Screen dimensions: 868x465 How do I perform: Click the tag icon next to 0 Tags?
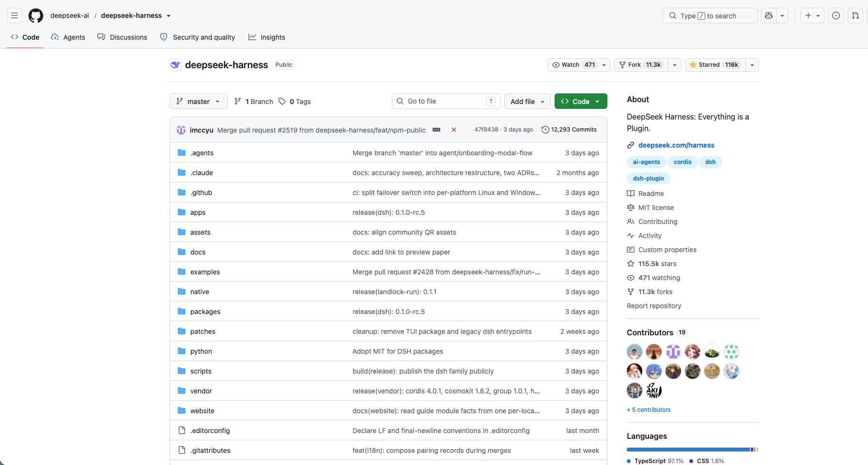pos(282,102)
